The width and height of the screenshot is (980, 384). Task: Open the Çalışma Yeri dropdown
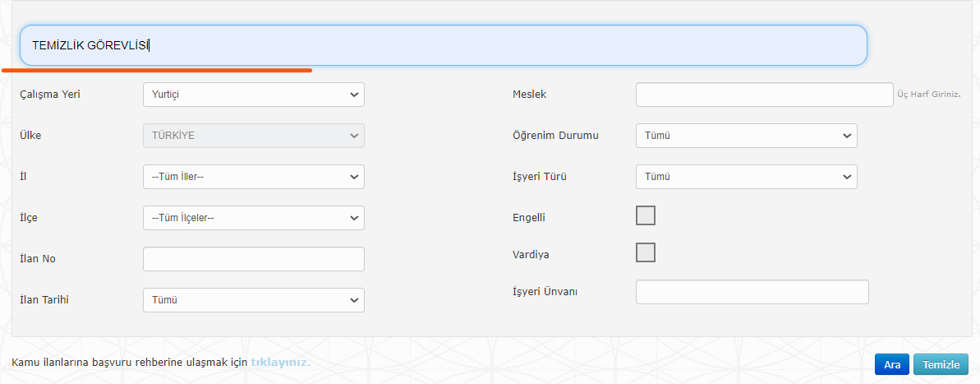(x=254, y=95)
